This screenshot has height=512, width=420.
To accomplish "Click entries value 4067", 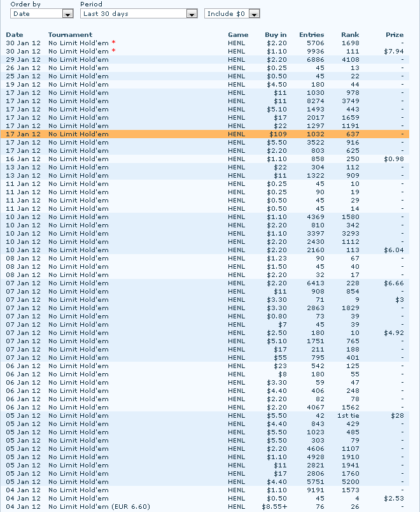I will click(x=315, y=407).
